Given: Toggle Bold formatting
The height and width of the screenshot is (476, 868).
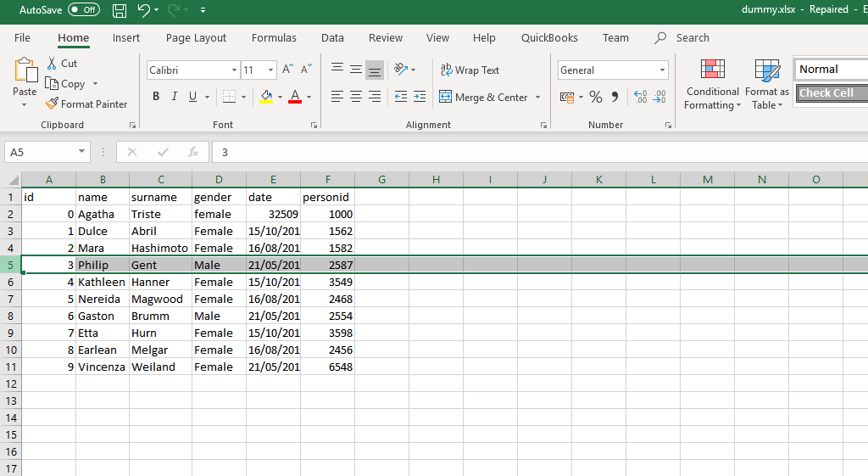Looking at the screenshot, I should pos(156,97).
